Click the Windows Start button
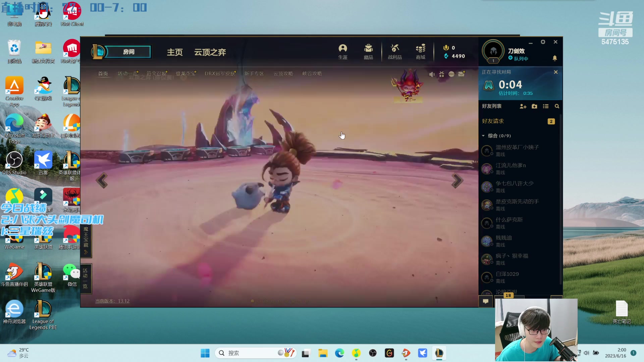Screen dimensions: 644x362 click(205, 353)
